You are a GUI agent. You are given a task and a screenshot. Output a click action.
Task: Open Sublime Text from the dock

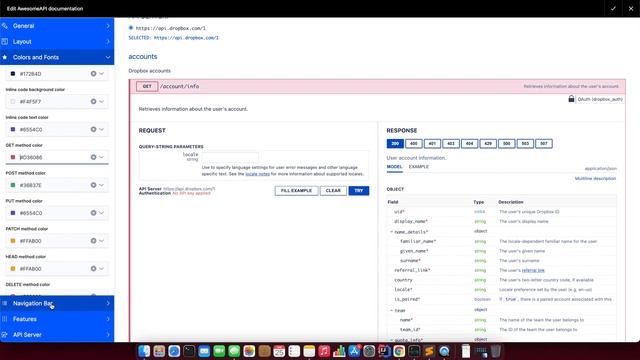click(429, 351)
